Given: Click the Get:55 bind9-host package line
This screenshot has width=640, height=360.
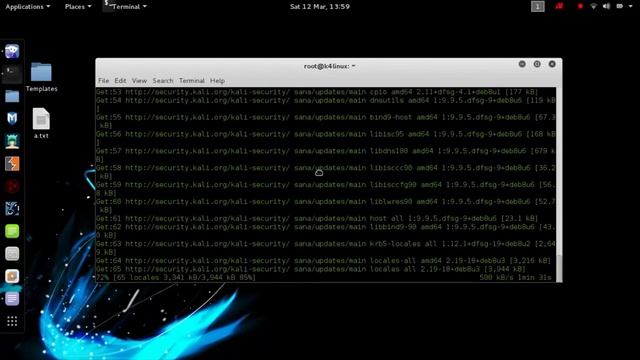Looking at the screenshot, I should [x=326, y=121].
